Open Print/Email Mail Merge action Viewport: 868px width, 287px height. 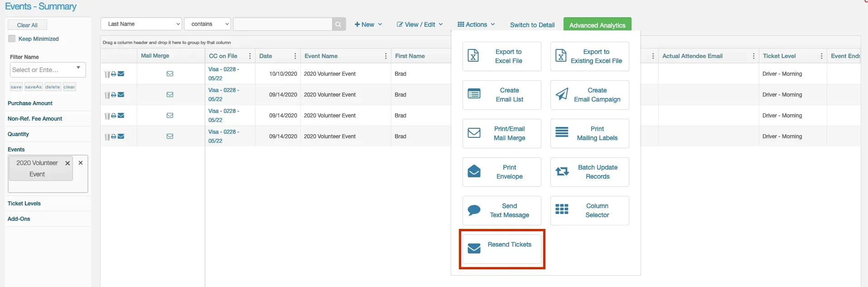pos(502,133)
